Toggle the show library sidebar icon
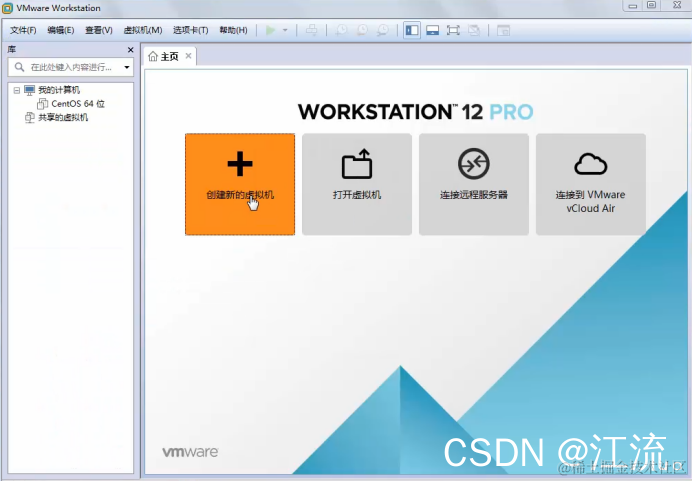The image size is (692, 481). point(412,30)
